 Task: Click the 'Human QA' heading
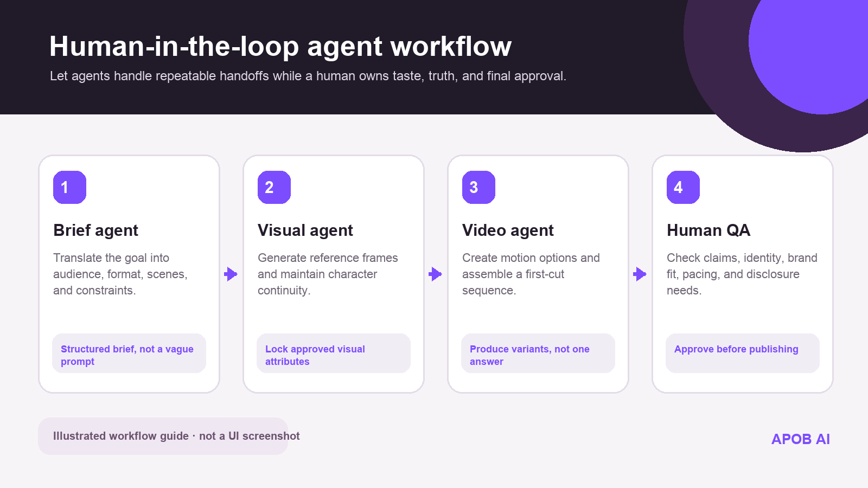pos(709,230)
